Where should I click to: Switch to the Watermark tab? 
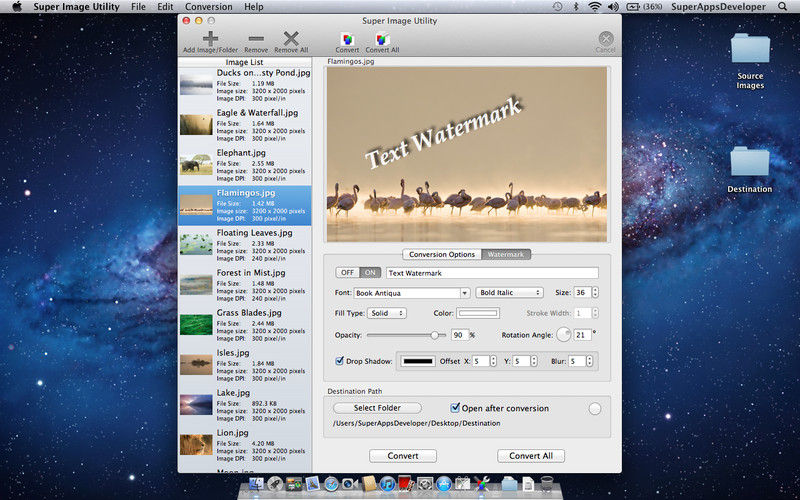click(506, 254)
